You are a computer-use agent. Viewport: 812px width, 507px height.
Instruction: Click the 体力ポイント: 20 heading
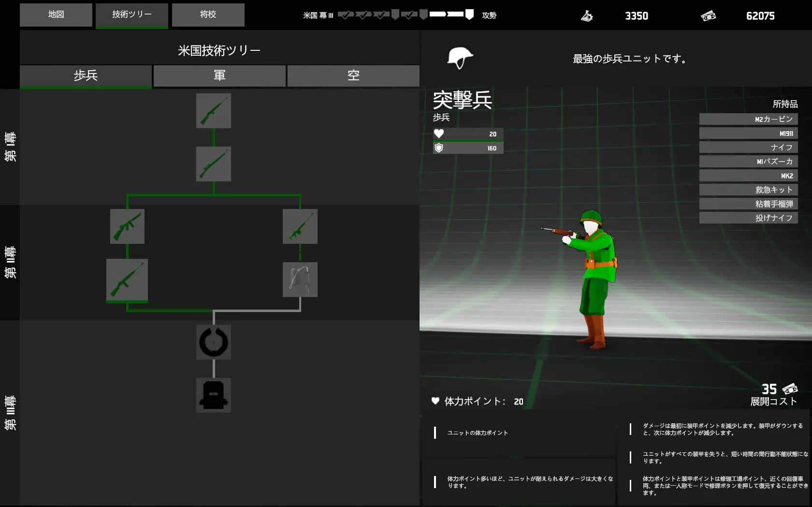point(478,401)
